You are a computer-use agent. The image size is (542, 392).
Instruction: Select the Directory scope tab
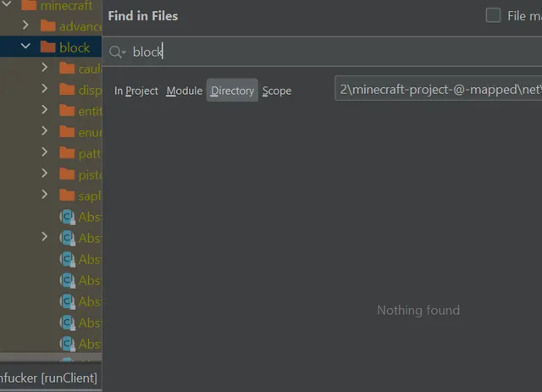(x=232, y=91)
